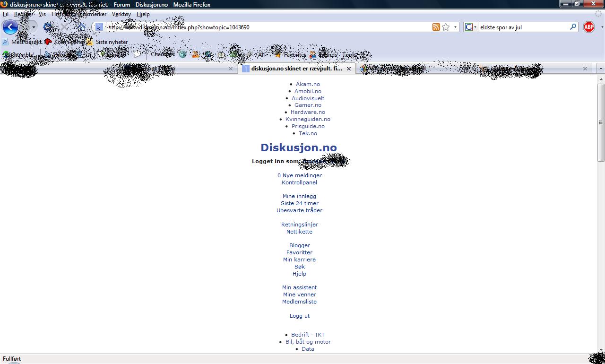Open the address bar history dropdown
The image size is (605, 364).
(456, 27)
